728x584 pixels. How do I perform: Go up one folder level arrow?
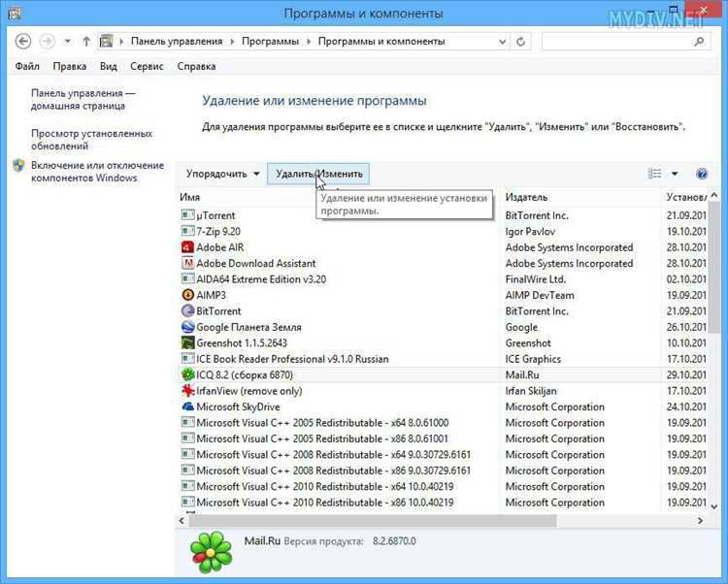(x=86, y=42)
